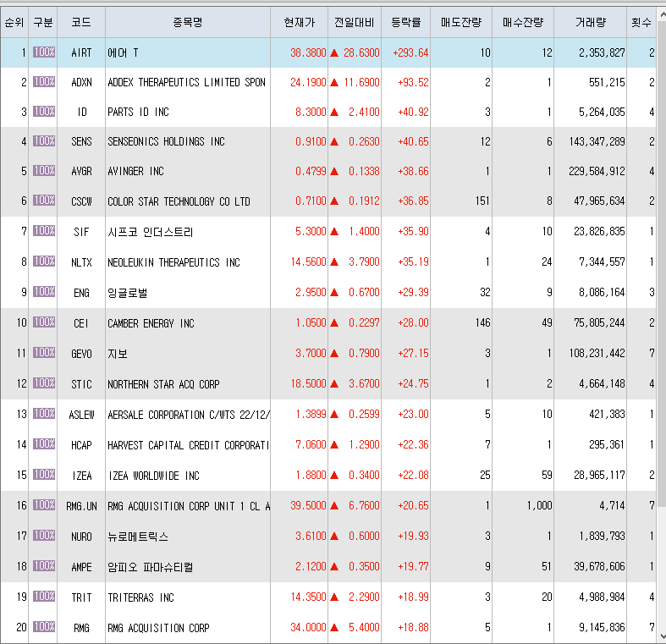Viewport: 666px width, 644px height.
Task: Click the 100% badge in IZEA row
Action: 44,474
